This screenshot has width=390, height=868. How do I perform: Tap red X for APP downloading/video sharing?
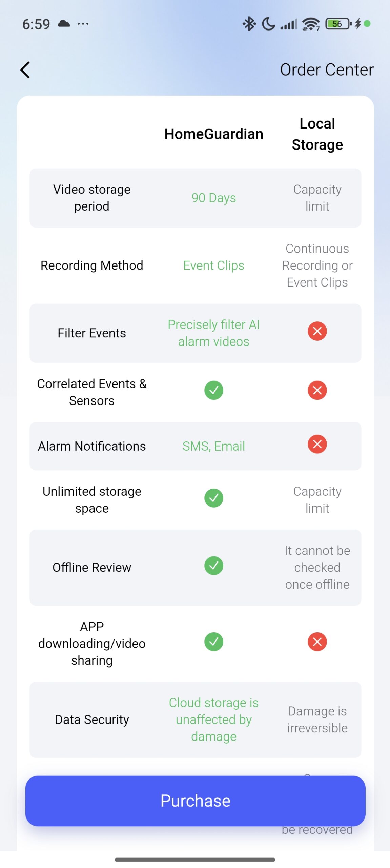(317, 642)
